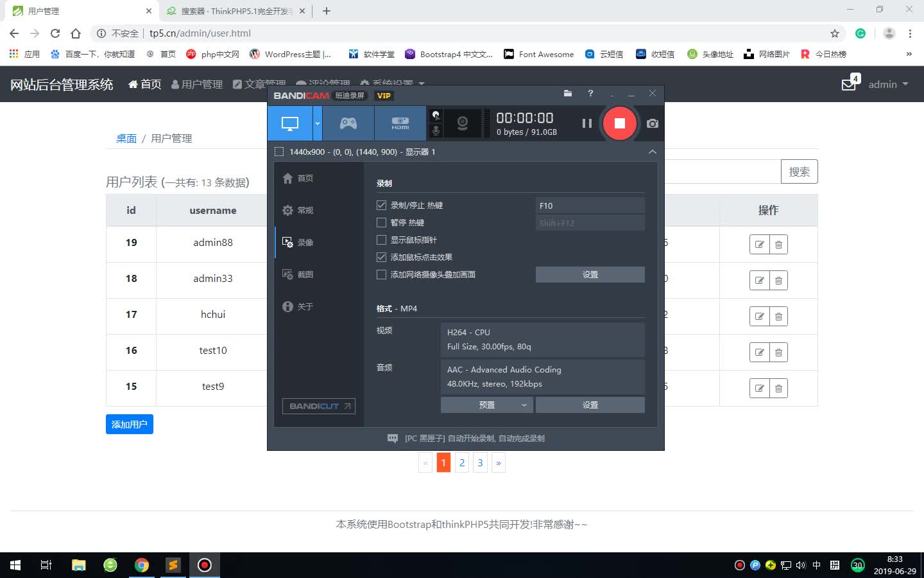Image resolution: width=924 pixels, height=578 pixels.
Task: Click the 添加用户 button
Action: point(130,425)
